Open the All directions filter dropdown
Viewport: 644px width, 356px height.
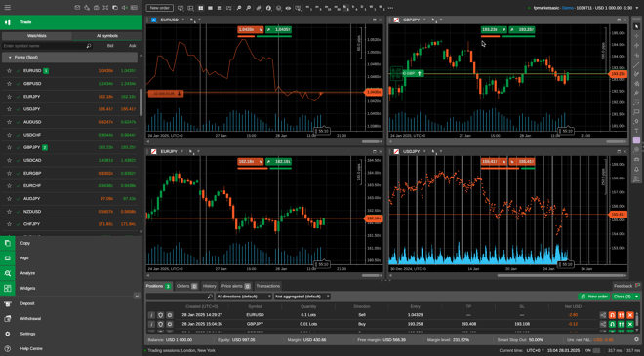point(244,297)
